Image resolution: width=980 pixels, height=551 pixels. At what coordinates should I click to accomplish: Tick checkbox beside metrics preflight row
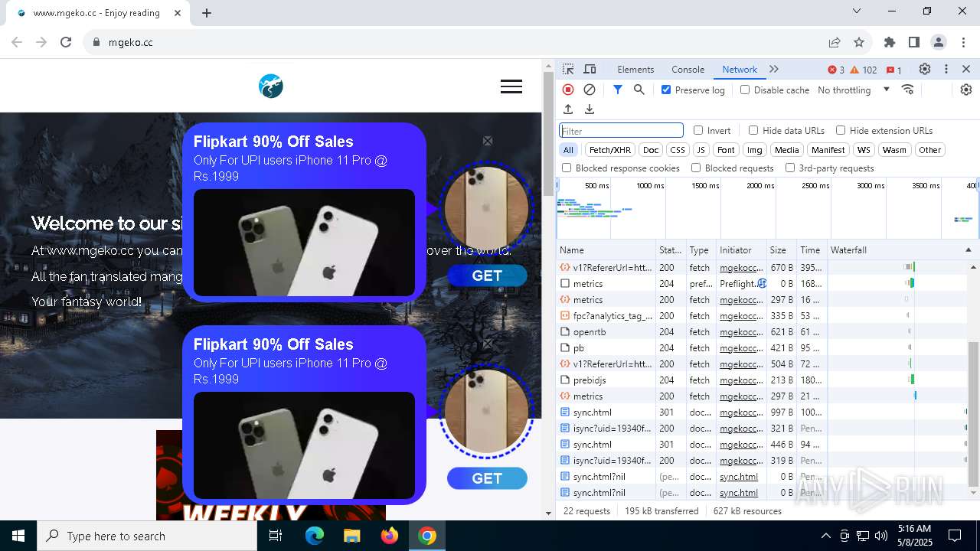(x=565, y=284)
